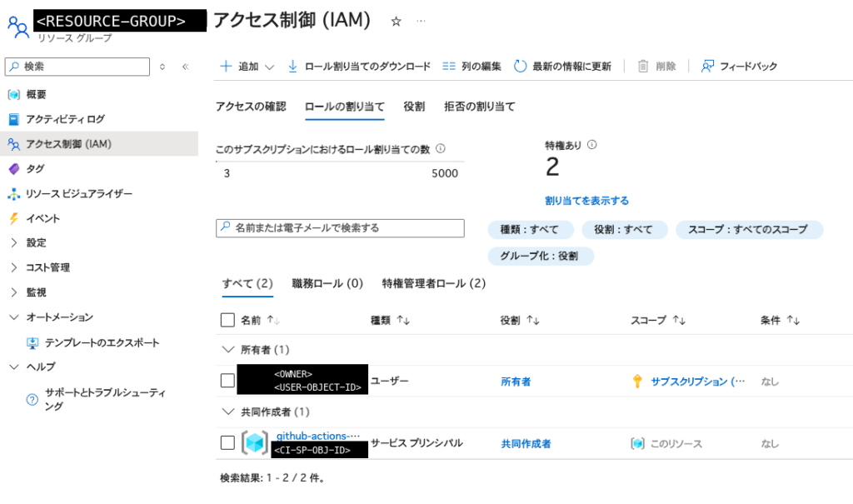Open the フィードバック toolbar button
Screen dimensions: 853x504
[x=740, y=67]
